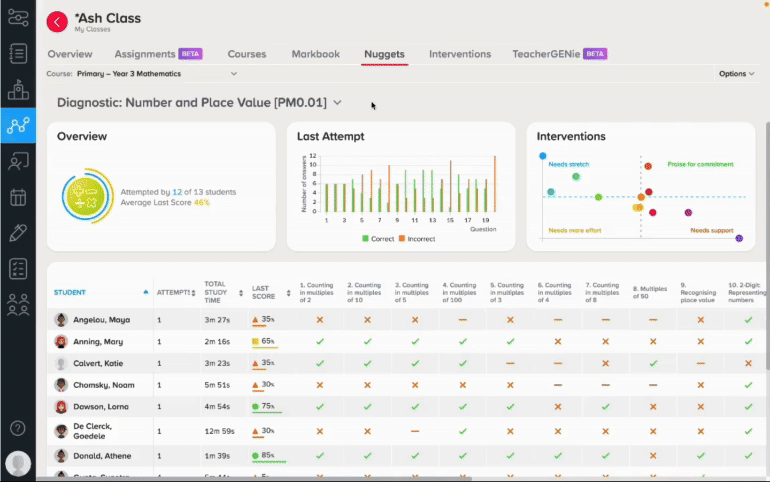Switch to the Markbook tab
Viewport: 770px width, 482px height.
(x=315, y=54)
